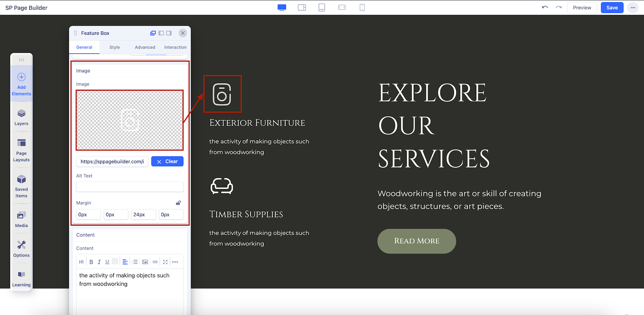Switch to portrait mobile device view

(362, 8)
